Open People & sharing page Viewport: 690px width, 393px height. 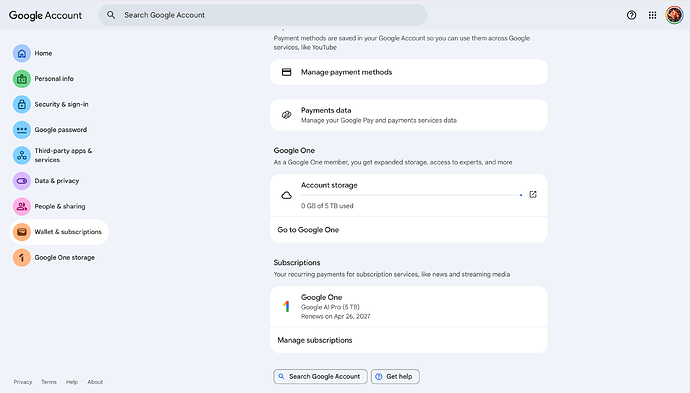[x=60, y=206]
